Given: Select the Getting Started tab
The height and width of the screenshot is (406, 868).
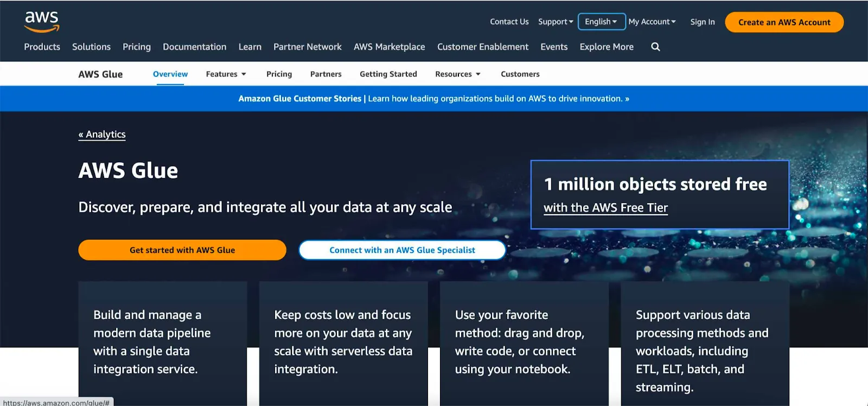Looking at the screenshot, I should (x=388, y=74).
